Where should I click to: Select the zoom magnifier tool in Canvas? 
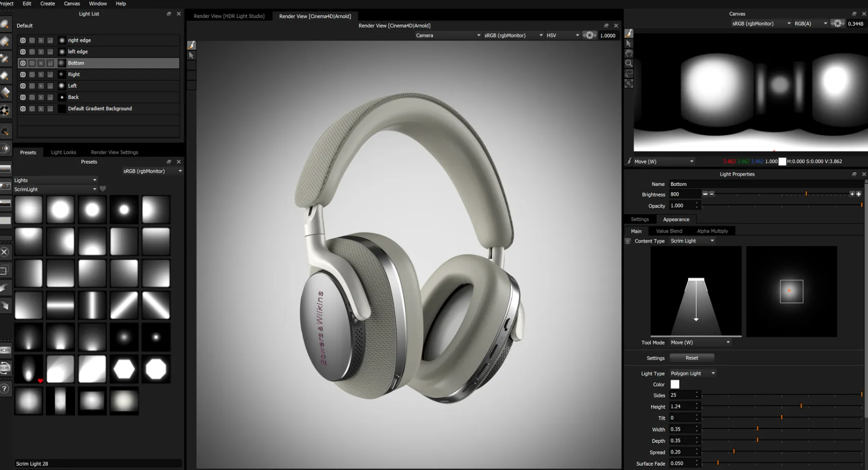pyautogui.click(x=629, y=63)
